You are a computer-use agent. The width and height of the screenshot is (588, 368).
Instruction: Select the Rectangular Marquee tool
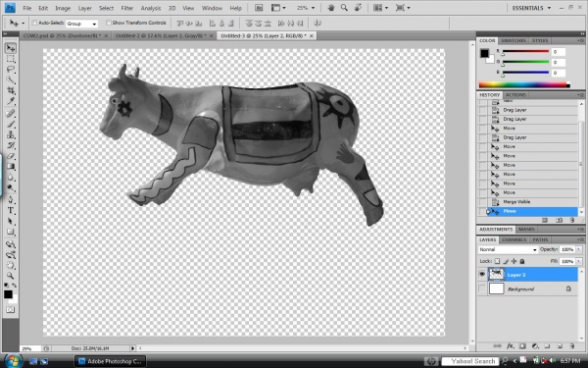[x=11, y=59]
